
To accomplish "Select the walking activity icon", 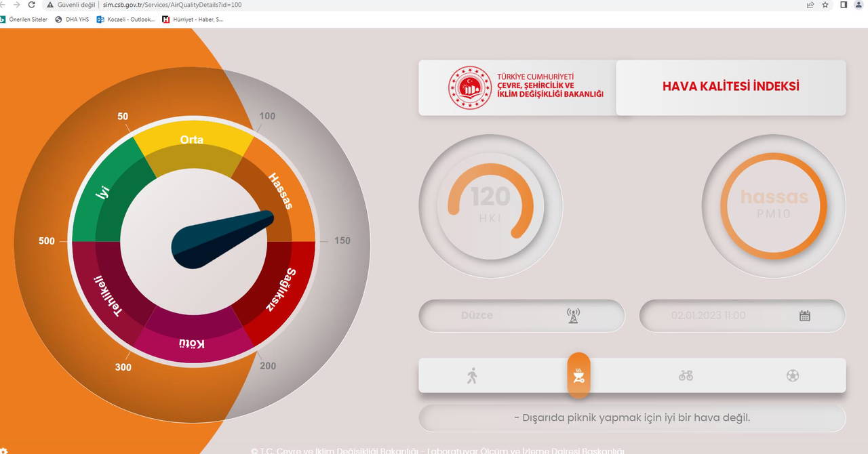I will click(472, 375).
